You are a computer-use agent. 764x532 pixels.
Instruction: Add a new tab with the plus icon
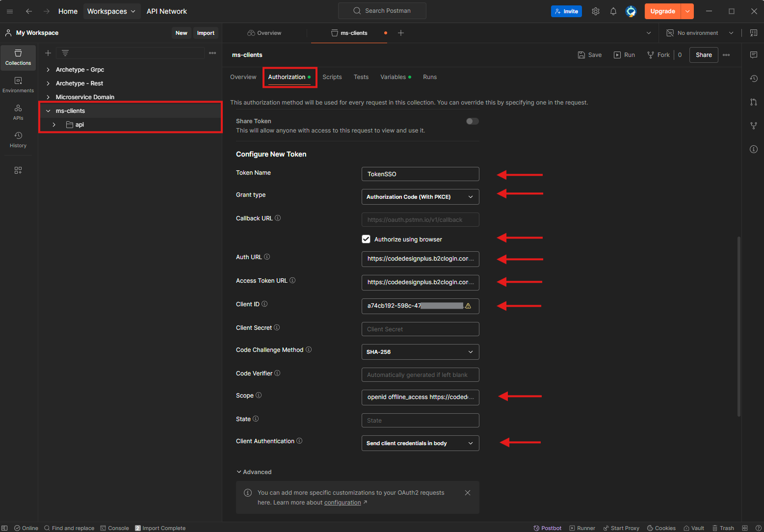coord(401,33)
